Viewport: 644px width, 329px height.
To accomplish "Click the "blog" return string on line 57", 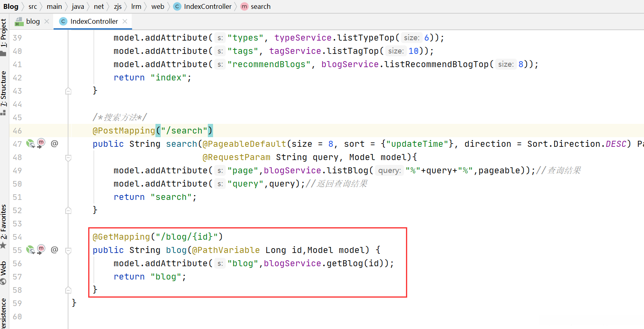I will [x=166, y=277].
